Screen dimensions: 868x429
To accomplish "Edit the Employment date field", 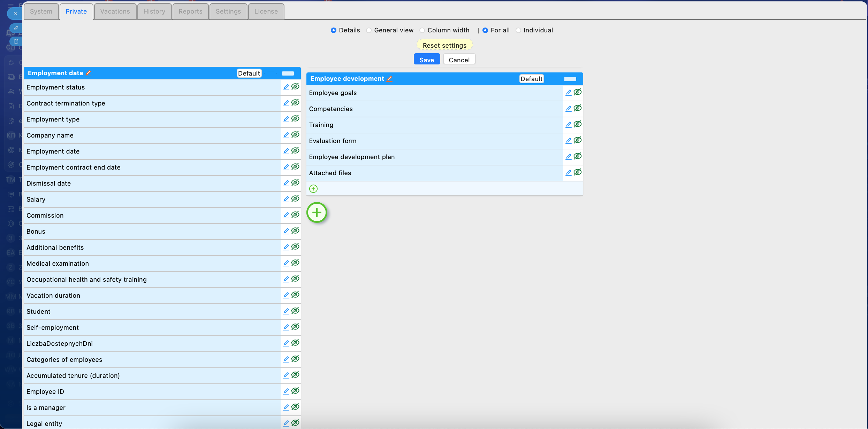I will (286, 151).
